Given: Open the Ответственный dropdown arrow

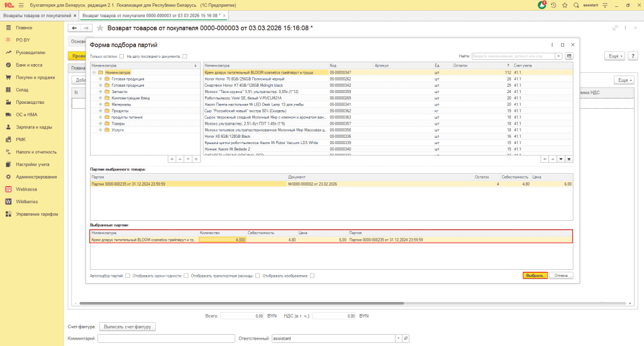Looking at the screenshot, I should 398,338.
